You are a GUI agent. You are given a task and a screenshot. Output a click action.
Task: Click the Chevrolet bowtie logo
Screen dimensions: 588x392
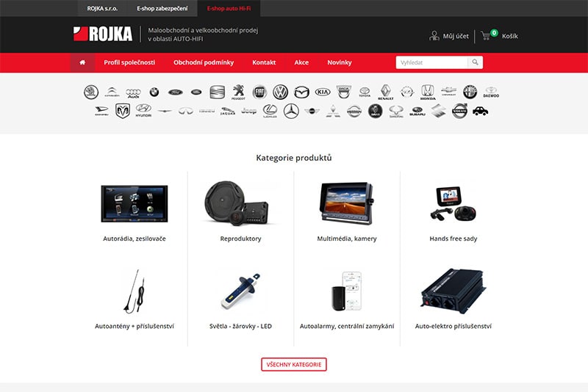click(x=449, y=91)
